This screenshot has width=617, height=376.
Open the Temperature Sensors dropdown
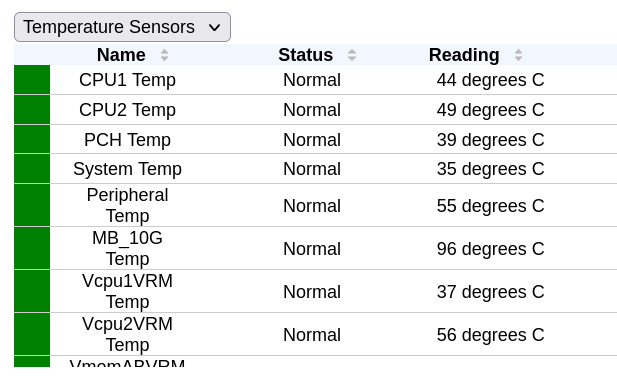click(122, 27)
